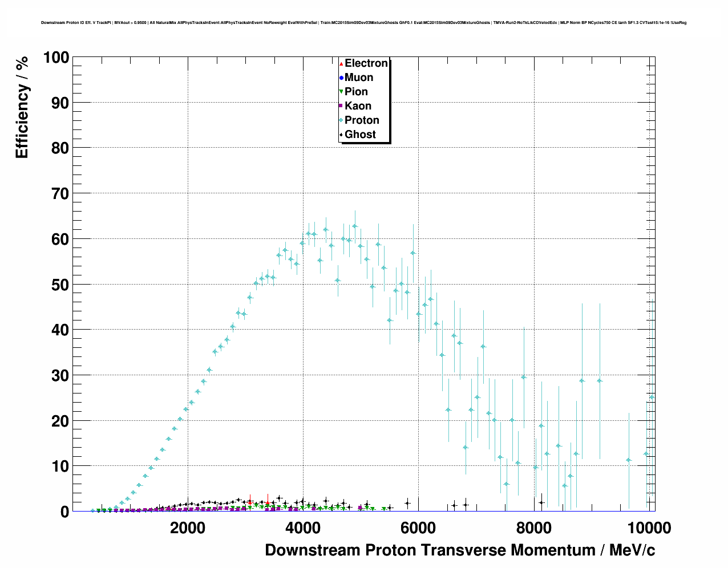Select the green Pion triangle legend marker
The width and height of the screenshot is (728, 568).
click(341, 92)
